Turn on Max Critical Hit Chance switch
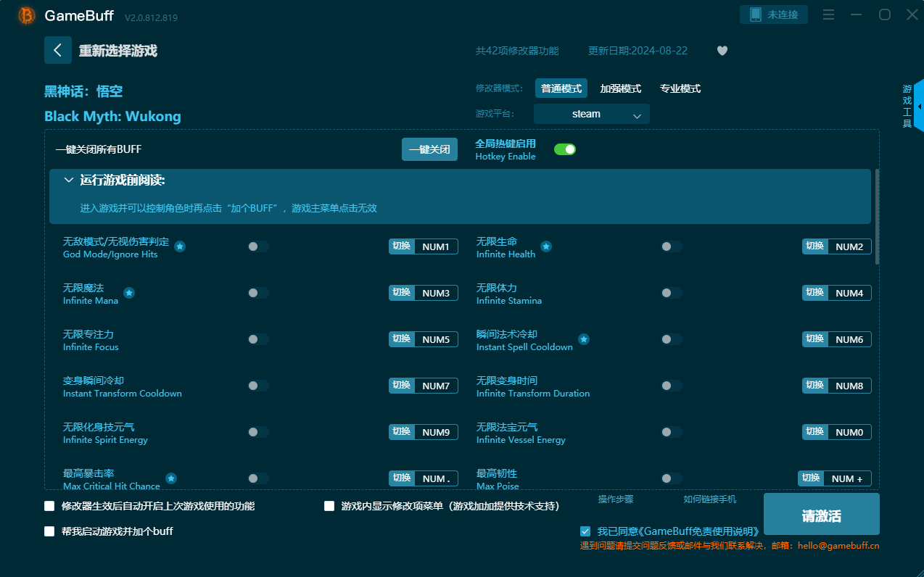 click(x=258, y=478)
